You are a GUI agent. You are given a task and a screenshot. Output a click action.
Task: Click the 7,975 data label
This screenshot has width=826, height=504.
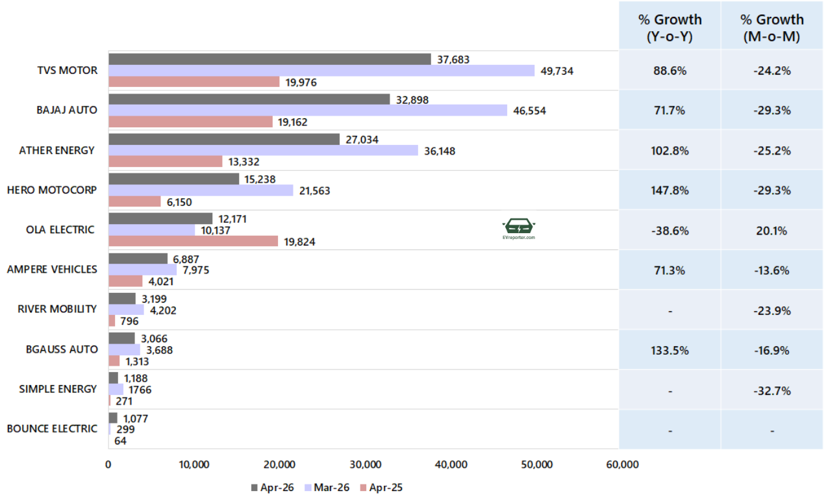[195, 270]
